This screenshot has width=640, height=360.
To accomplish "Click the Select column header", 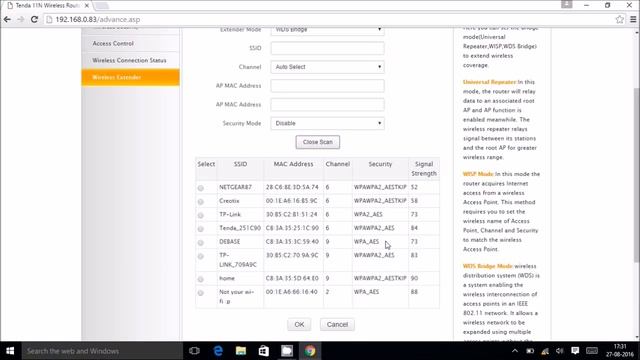I will [206, 164].
